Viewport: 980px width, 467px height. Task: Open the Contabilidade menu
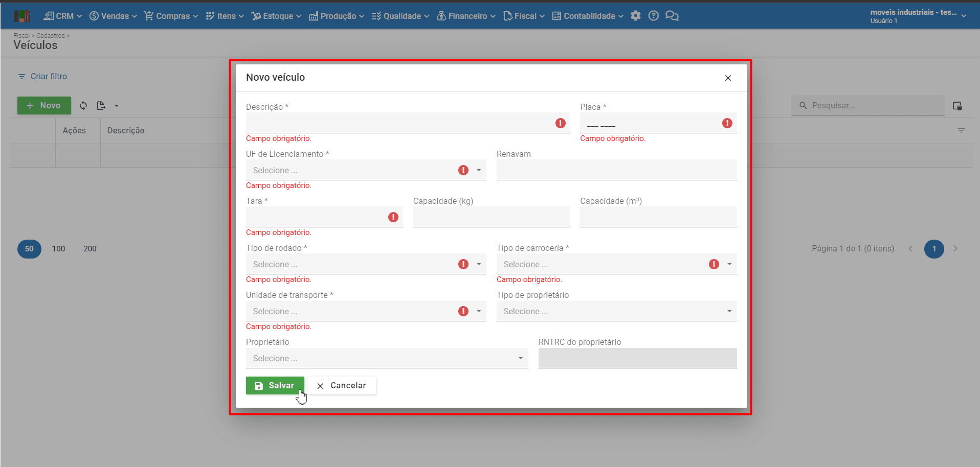[x=588, y=16]
